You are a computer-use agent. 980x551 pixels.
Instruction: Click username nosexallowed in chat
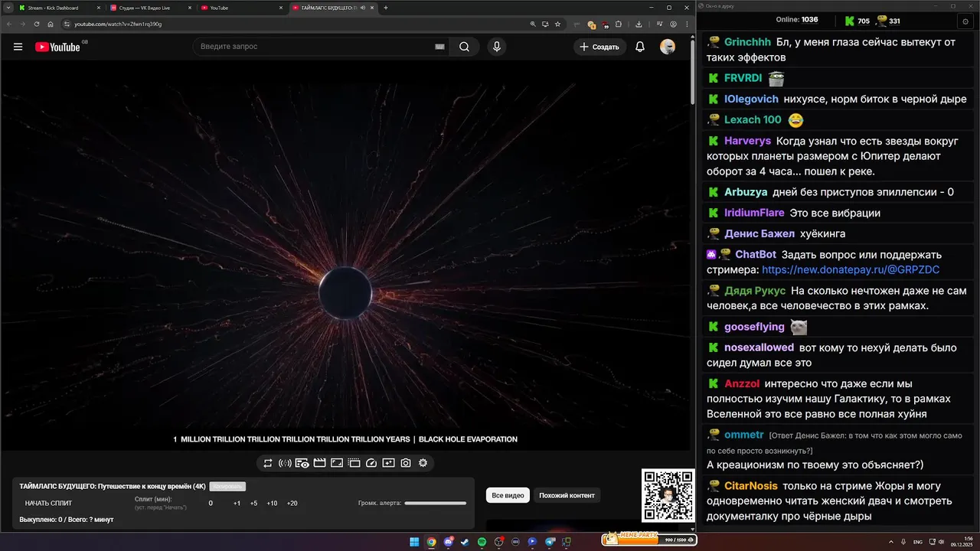[x=759, y=347]
